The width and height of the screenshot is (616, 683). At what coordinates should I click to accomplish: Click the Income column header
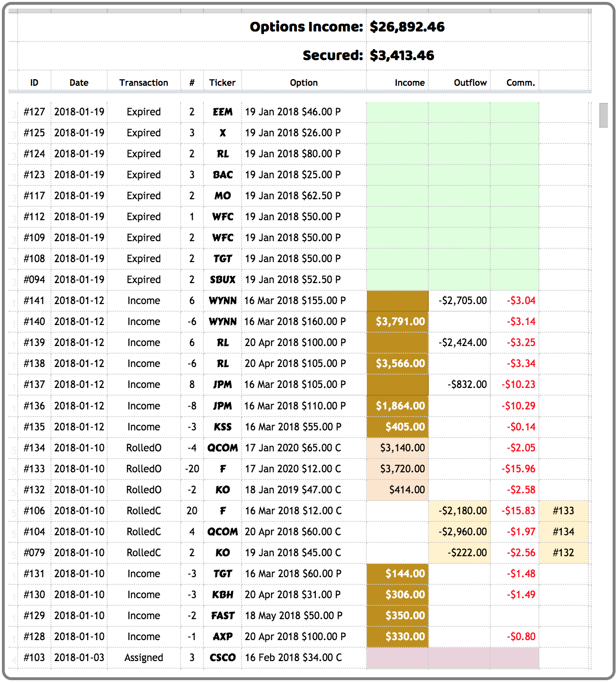pos(409,82)
